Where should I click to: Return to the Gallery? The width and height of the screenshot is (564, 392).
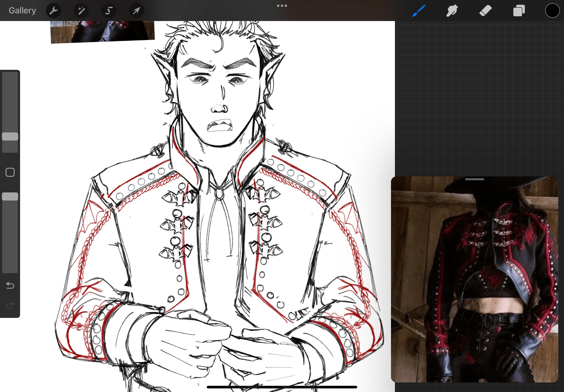pos(22,11)
